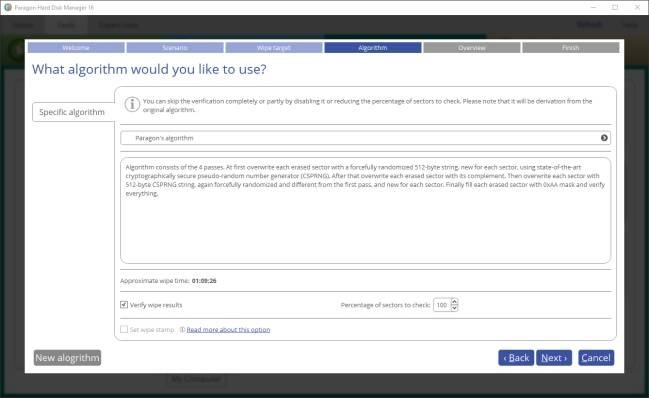Click the info icon beside Read more link
The width and height of the screenshot is (649, 398).
tap(182, 329)
